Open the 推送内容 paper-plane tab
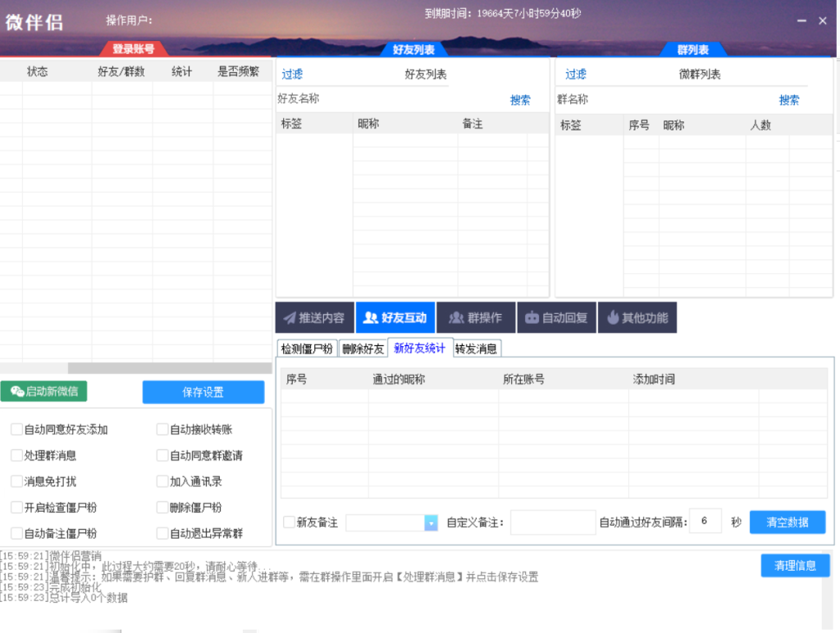 point(315,318)
